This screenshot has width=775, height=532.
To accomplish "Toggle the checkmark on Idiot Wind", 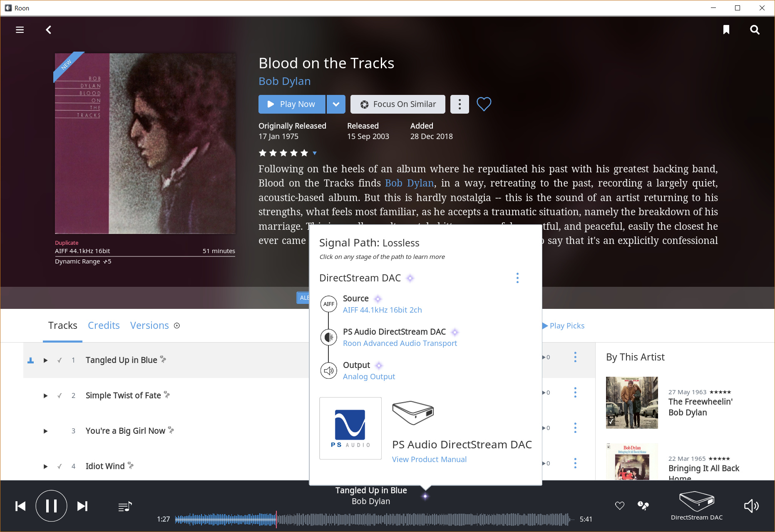I will coord(60,467).
